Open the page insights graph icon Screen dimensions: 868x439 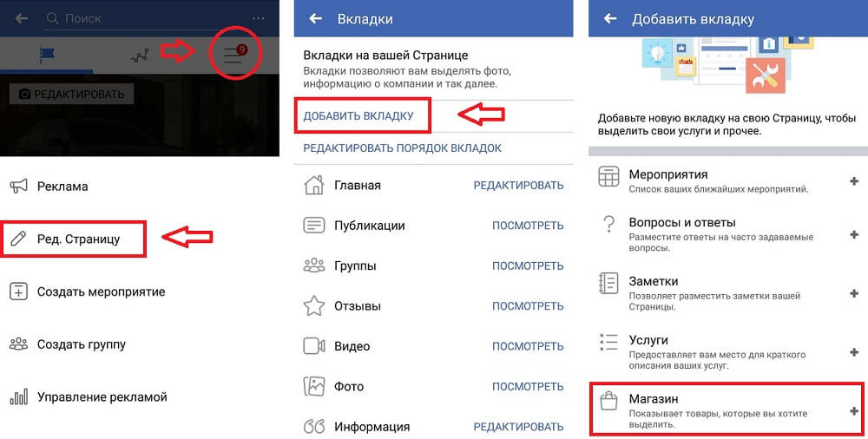140,56
